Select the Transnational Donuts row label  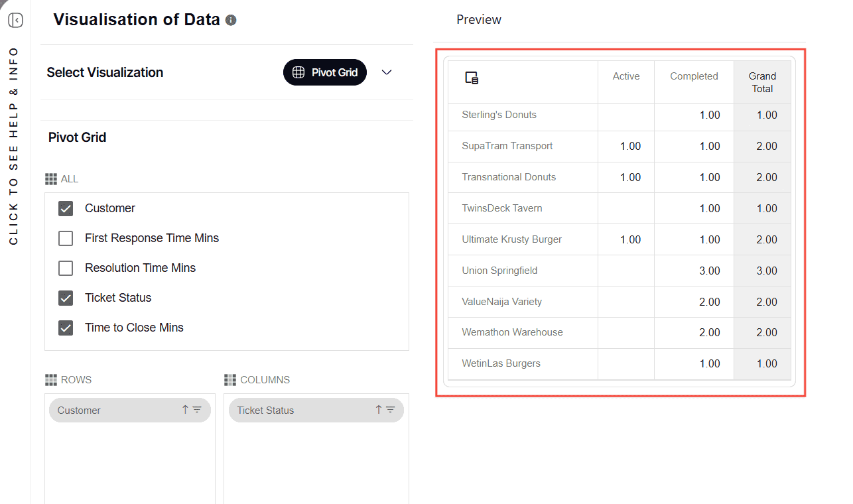tap(509, 177)
